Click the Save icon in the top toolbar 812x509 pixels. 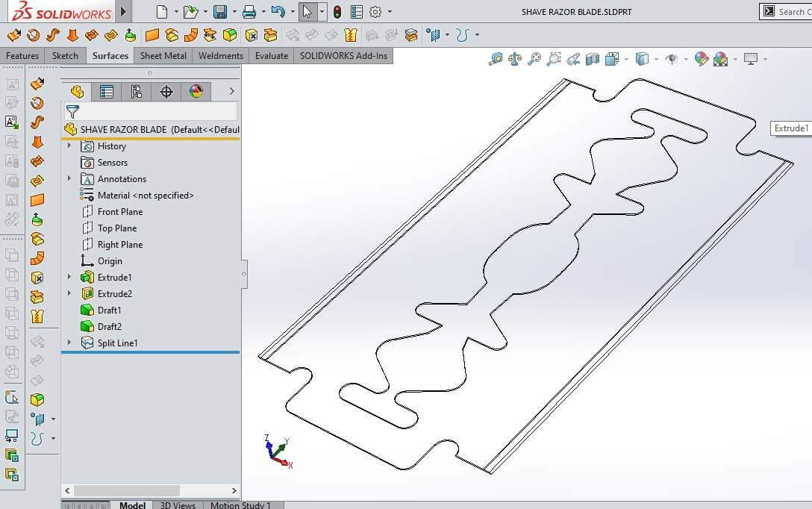(x=219, y=12)
